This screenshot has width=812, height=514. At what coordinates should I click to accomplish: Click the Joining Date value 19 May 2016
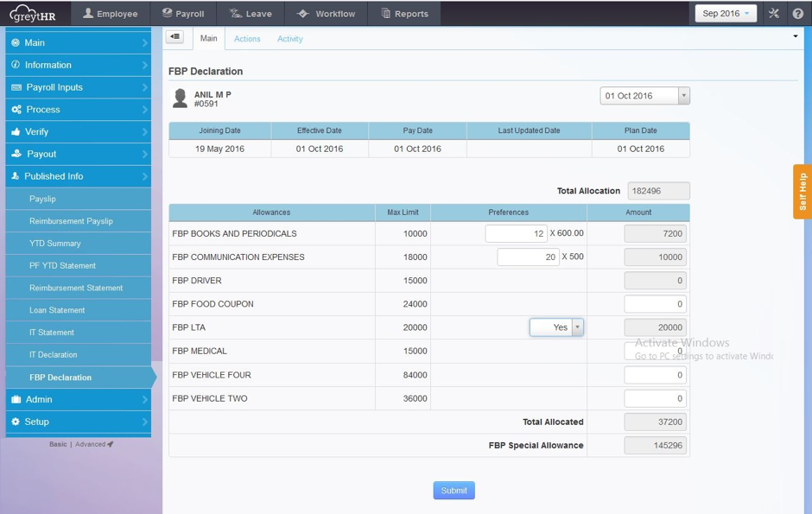pyautogui.click(x=219, y=149)
